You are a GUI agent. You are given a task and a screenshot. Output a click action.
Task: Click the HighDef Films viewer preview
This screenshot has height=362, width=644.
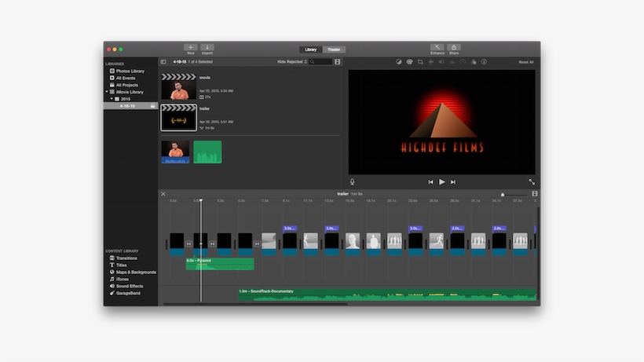(442, 122)
